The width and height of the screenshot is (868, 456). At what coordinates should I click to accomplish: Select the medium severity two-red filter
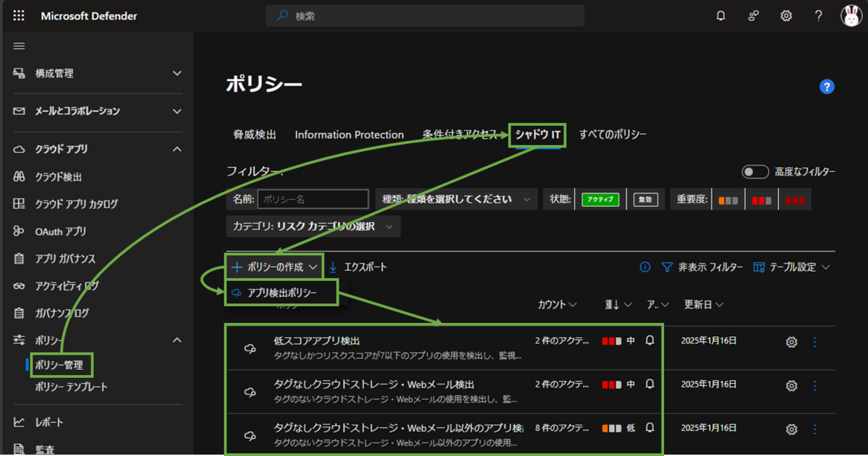(762, 200)
